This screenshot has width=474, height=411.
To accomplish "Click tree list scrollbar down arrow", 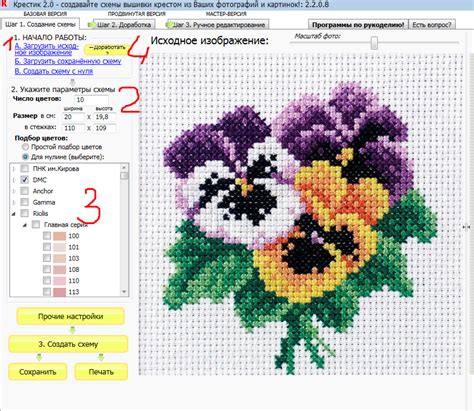I will pyautogui.click(x=124, y=292).
